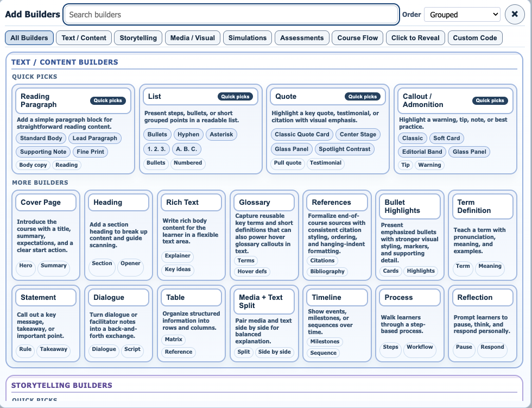This screenshot has width=532, height=408.
Task: Click the Bibliography tag in References
Action: click(327, 272)
